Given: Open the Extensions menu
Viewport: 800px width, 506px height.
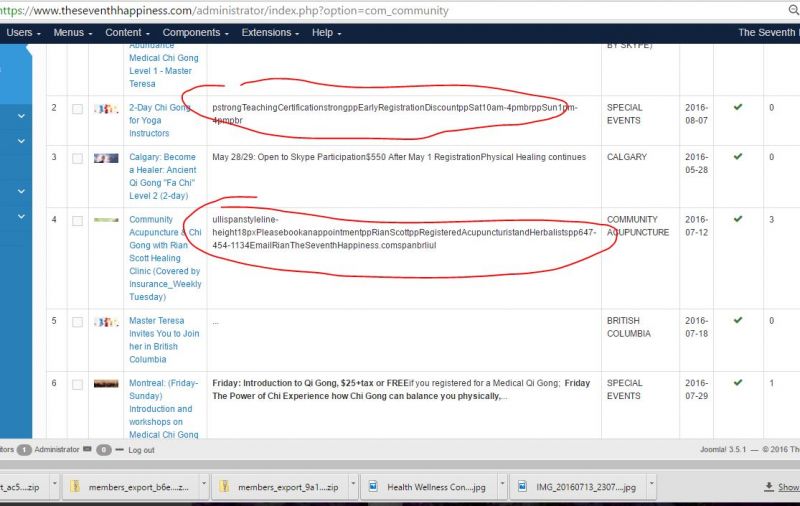Looking at the screenshot, I should [270, 33].
